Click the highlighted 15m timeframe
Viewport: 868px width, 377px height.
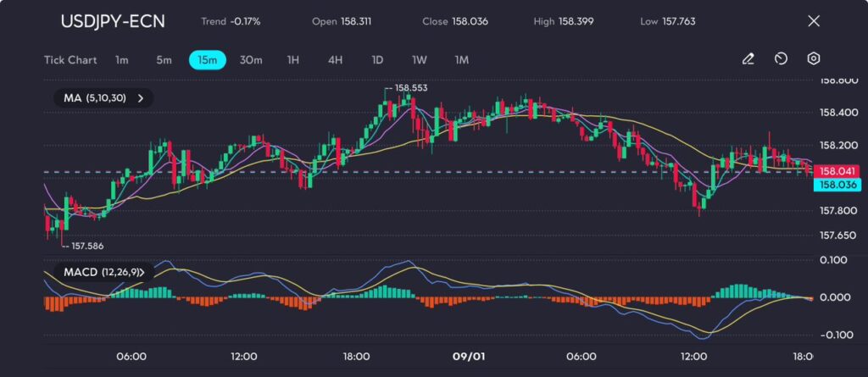[207, 60]
